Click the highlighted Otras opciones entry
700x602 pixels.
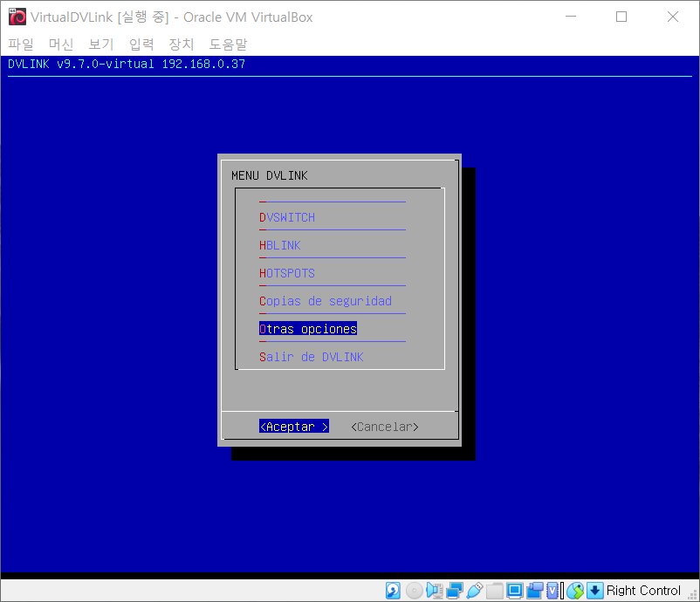[308, 329]
